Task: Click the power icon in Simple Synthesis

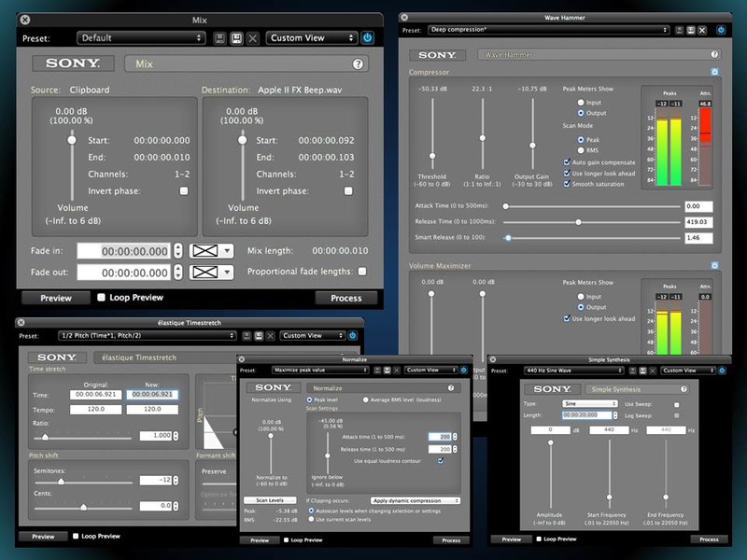Action: 721,368
